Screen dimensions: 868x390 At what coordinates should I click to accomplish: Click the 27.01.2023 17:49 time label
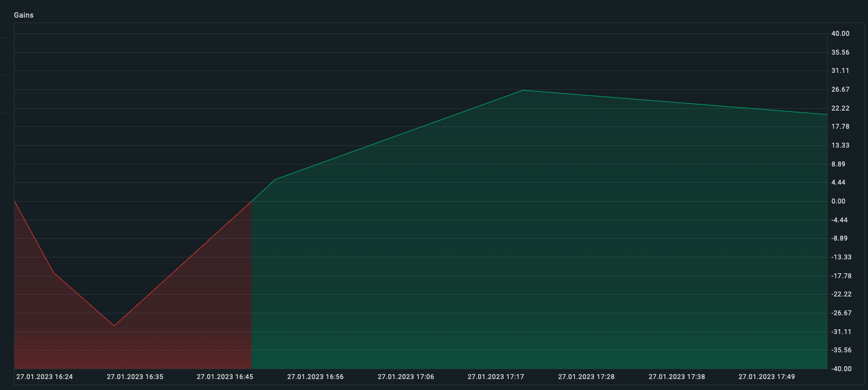[767, 377]
